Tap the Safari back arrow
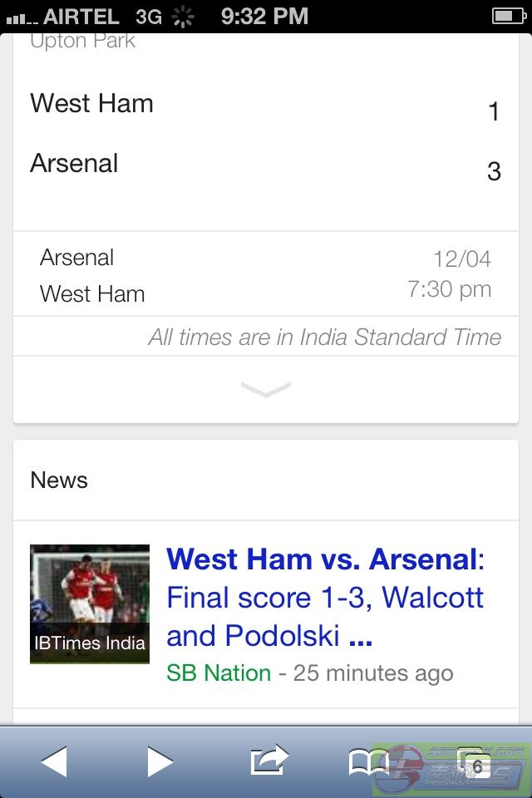Viewport: 532px width, 798px height. point(54,761)
